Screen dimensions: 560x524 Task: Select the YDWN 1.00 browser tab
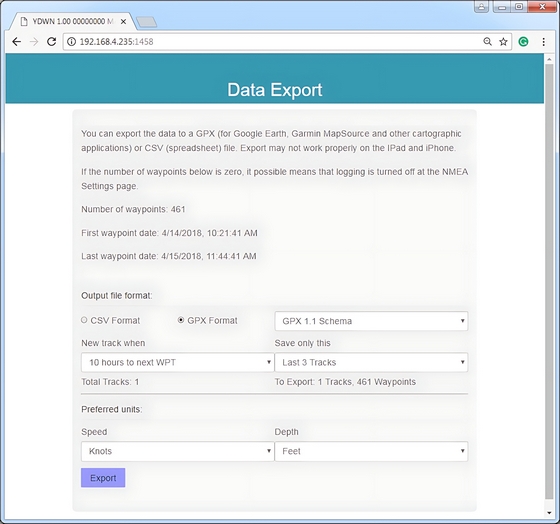(x=72, y=21)
